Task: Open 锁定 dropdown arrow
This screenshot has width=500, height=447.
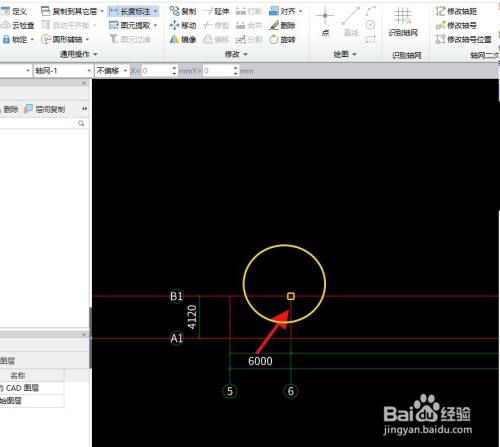Action: pos(32,40)
